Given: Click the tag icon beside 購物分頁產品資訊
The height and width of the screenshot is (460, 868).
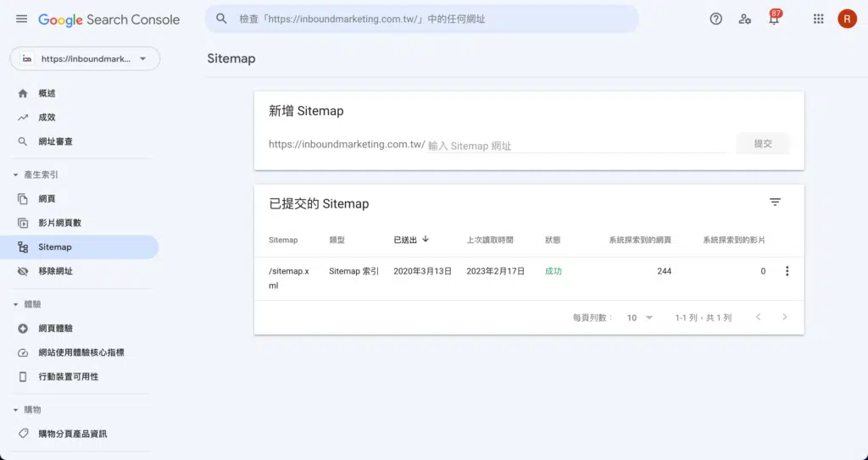Looking at the screenshot, I should pos(23,434).
